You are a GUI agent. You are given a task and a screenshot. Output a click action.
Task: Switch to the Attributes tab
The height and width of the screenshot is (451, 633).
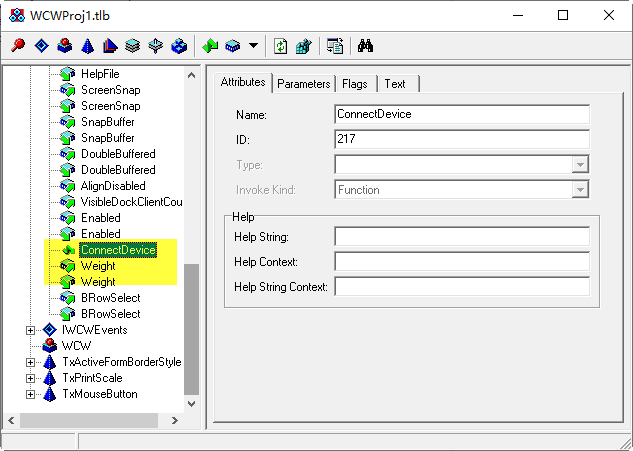pyautogui.click(x=243, y=82)
